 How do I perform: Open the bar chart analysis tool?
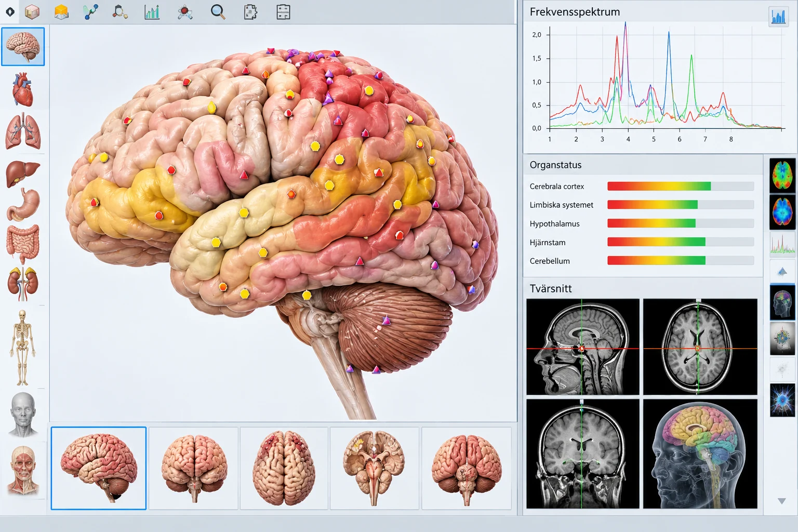tap(152, 11)
